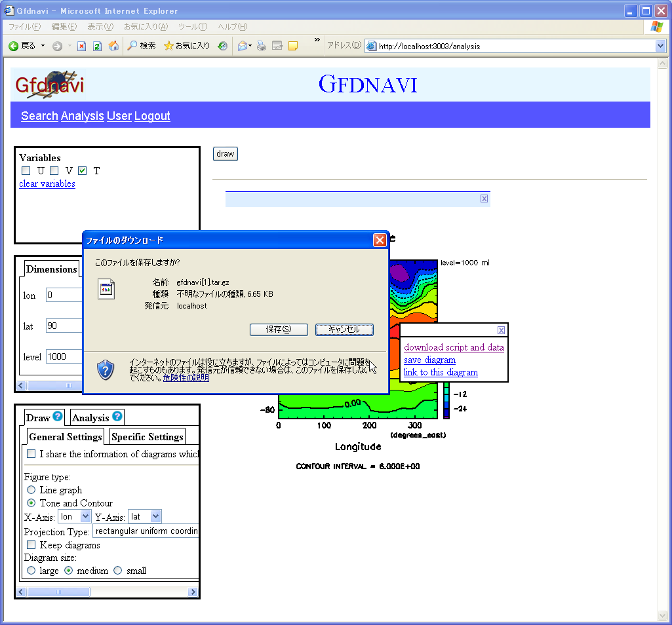The image size is (672, 625).
Task: Click the Logout navigation link
Action: [152, 116]
